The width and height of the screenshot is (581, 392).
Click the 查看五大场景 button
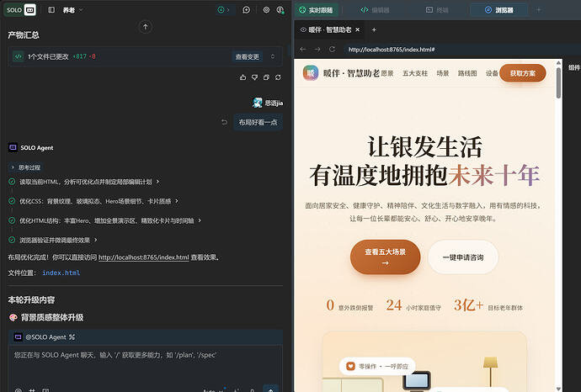(x=386, y=257)
